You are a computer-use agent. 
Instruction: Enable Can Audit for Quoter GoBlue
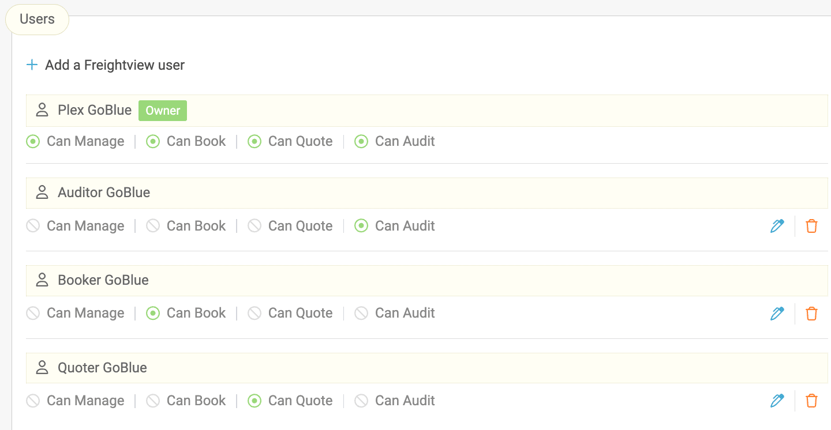pyautogui.click(x=362, y=401)
